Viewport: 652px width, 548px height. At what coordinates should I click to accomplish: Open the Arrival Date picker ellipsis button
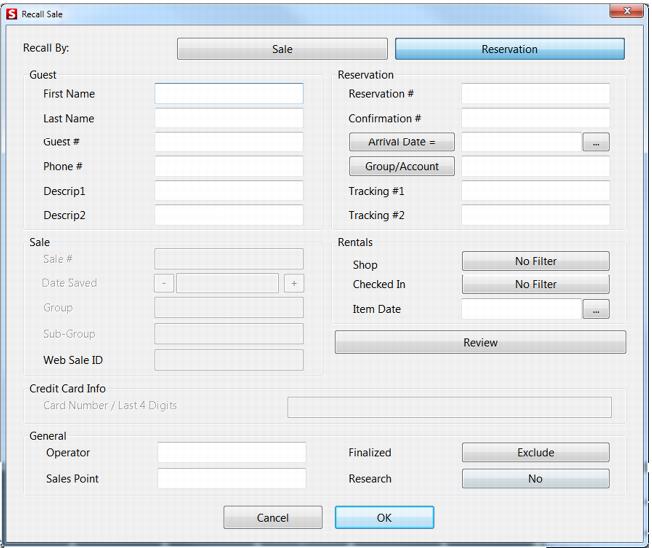596,142
